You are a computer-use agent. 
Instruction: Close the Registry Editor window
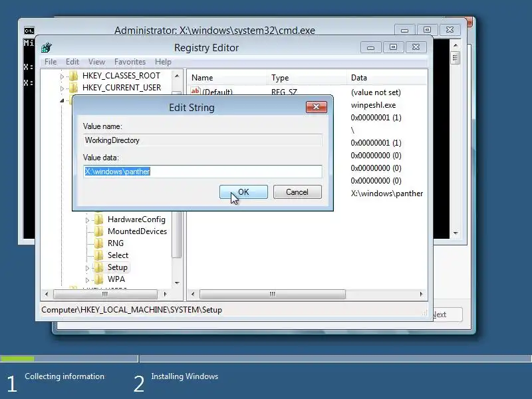pos(416,47)
